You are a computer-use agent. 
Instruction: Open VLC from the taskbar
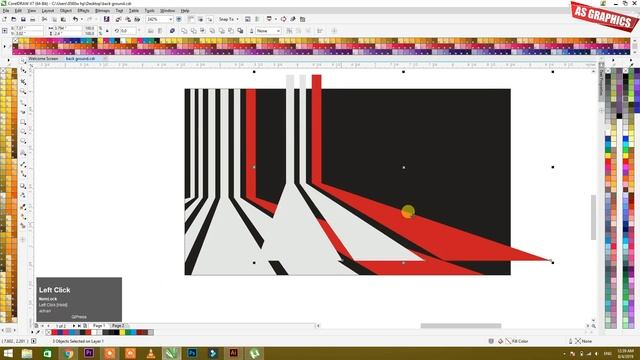(151, 353)
